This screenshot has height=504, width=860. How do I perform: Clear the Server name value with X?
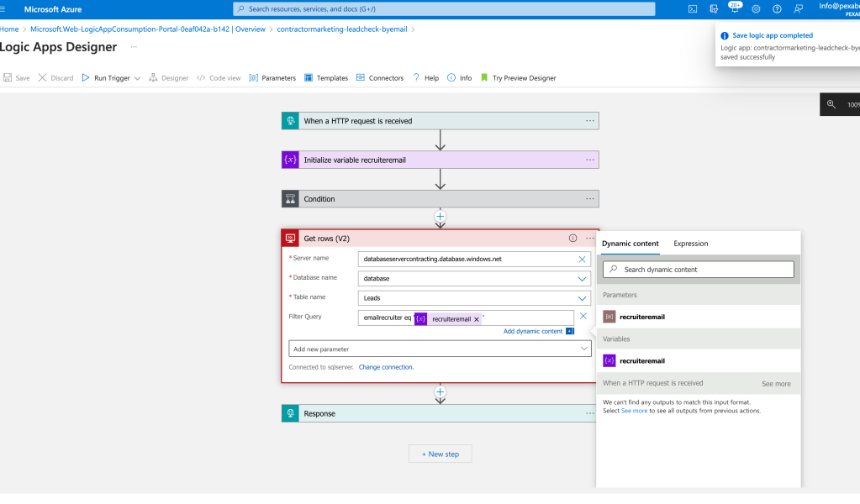coord(582,259)
